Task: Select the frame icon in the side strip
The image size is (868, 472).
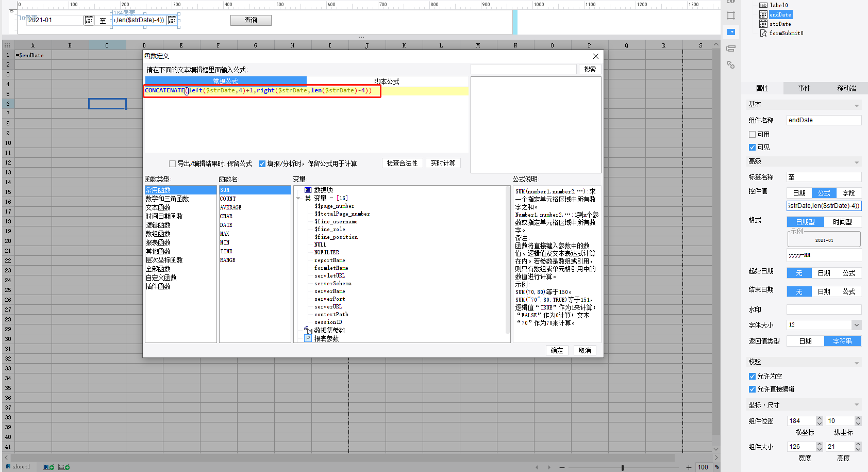Action: pyautogui.click(x=730, y=15)
